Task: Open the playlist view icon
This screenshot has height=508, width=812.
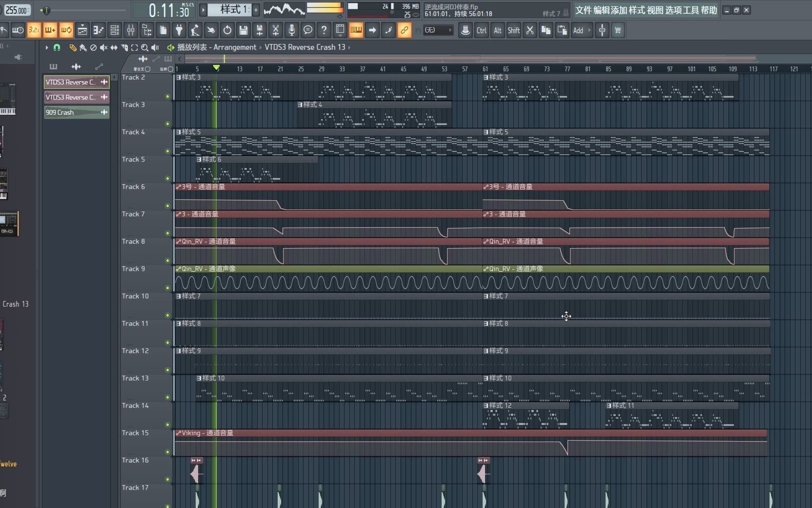Action: [82, 30]
